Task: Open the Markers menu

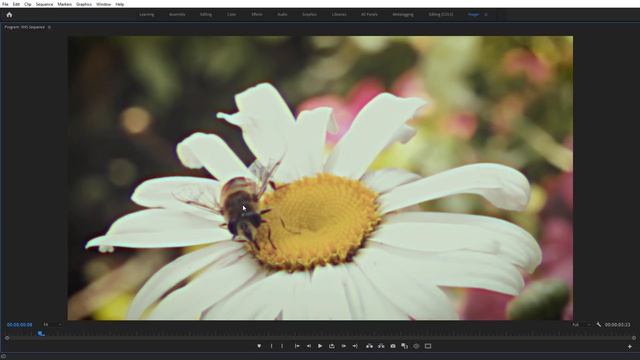Action: tap(64, 4)
